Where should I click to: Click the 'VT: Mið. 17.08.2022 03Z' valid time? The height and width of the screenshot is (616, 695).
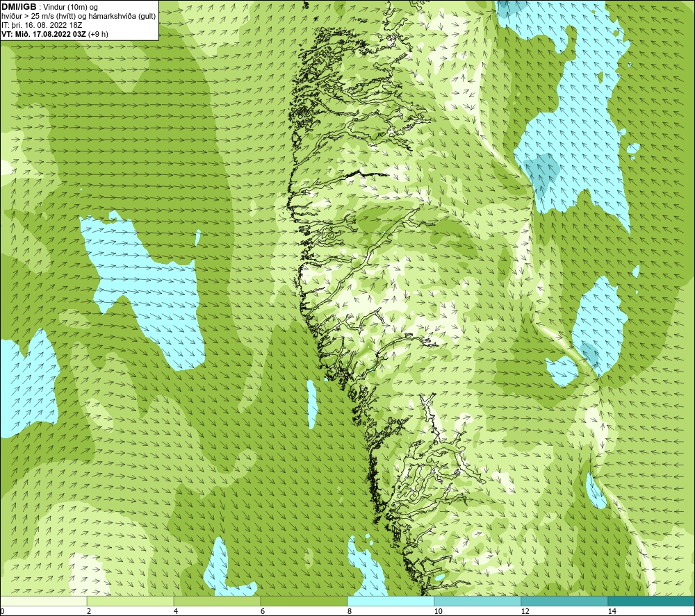[x=44, y=34]
